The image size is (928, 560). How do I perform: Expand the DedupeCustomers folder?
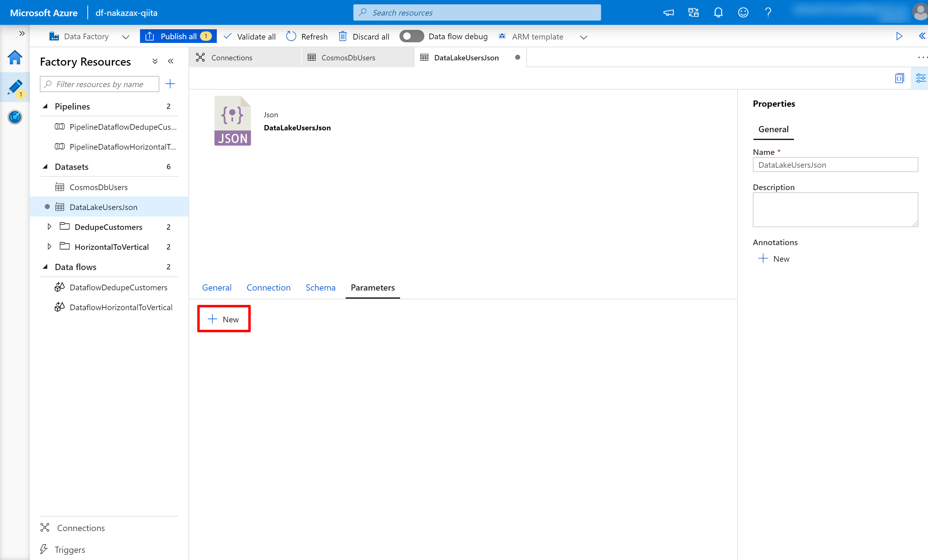[x=49, y=227]
